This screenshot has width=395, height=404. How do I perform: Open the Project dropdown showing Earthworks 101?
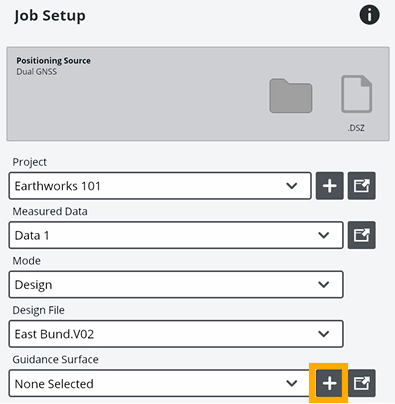[x=160, y=186]
